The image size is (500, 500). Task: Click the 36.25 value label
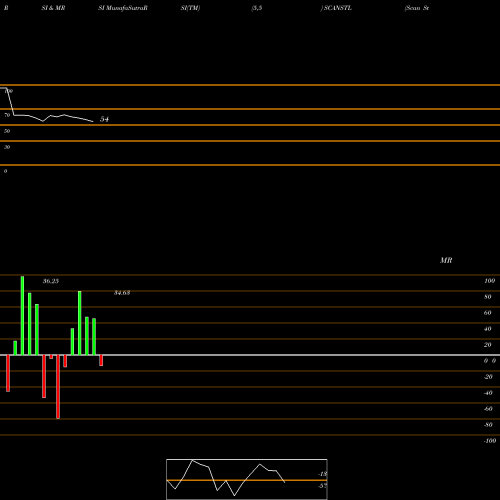click(51, 281)
